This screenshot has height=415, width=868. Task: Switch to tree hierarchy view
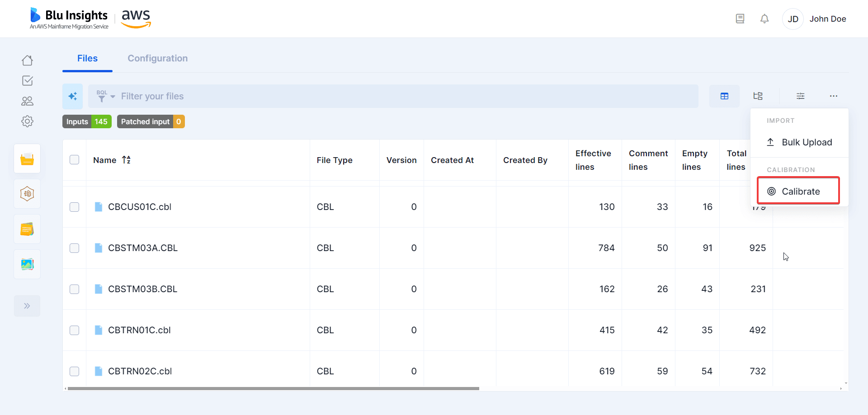pos(758,96)
